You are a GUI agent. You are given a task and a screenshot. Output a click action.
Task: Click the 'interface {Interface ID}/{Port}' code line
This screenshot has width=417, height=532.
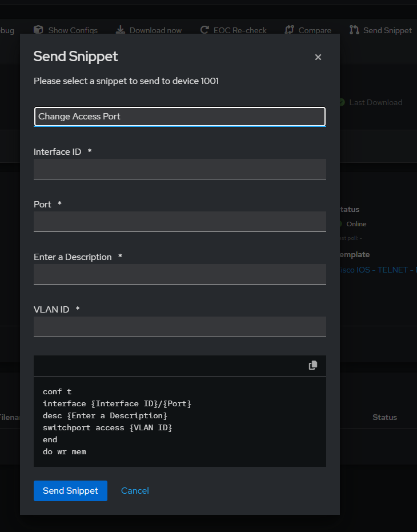[x=117, y=403]
